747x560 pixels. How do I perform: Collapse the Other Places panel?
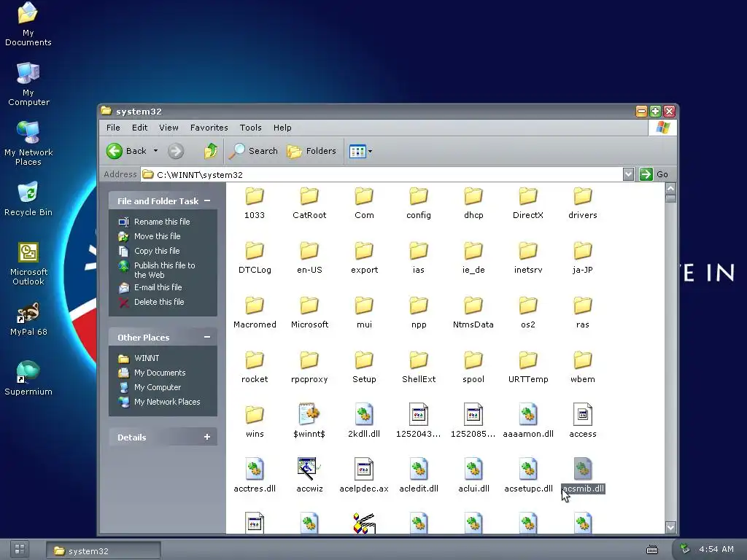207,337
